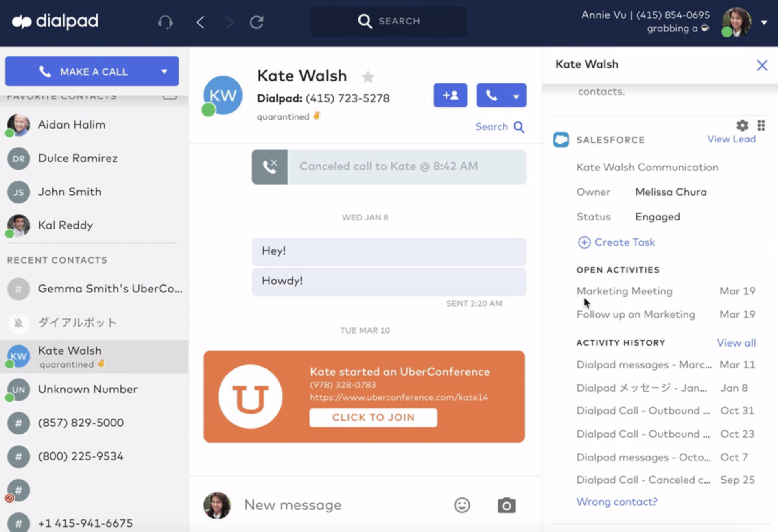Go back with the left arrow

(x=200, y=22)
